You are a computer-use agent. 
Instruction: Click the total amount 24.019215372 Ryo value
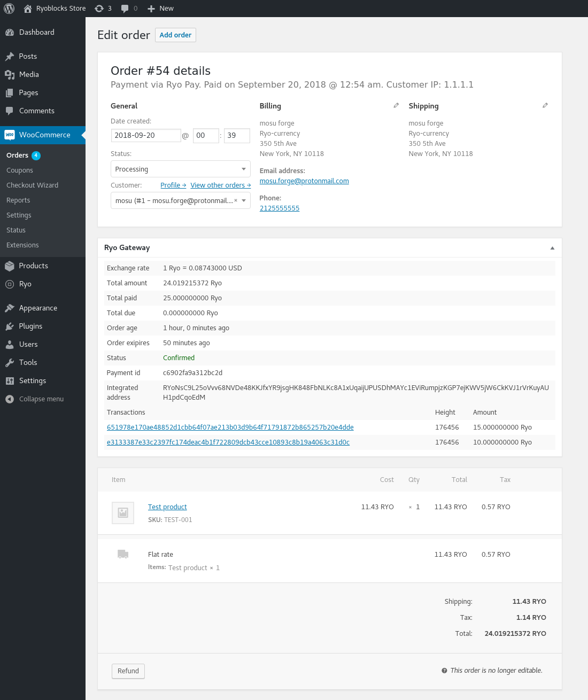click(192, 283)
